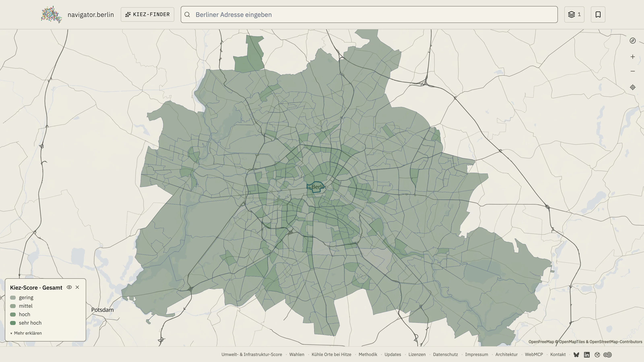
Task: Click the navigator.berlin mosaic logo
Action: tap(52, 14)
